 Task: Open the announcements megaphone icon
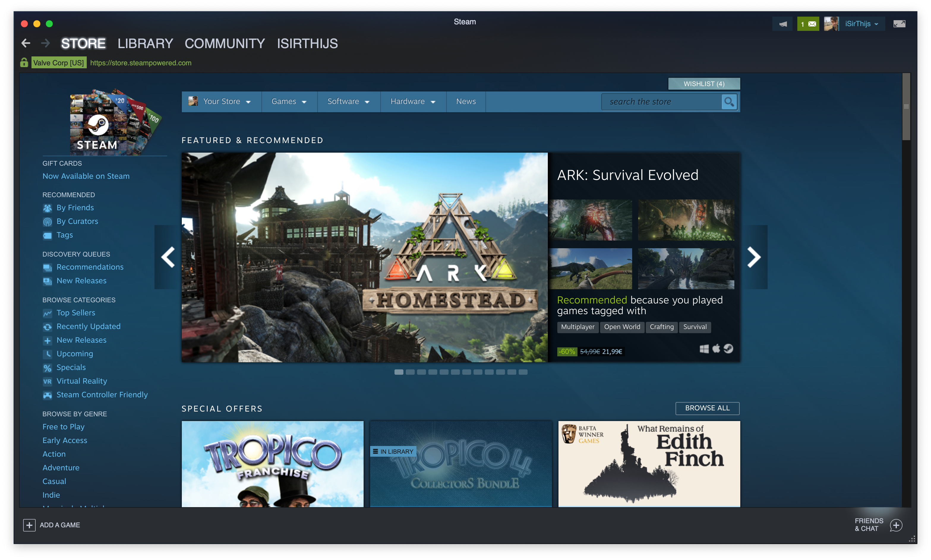(783, 24)
